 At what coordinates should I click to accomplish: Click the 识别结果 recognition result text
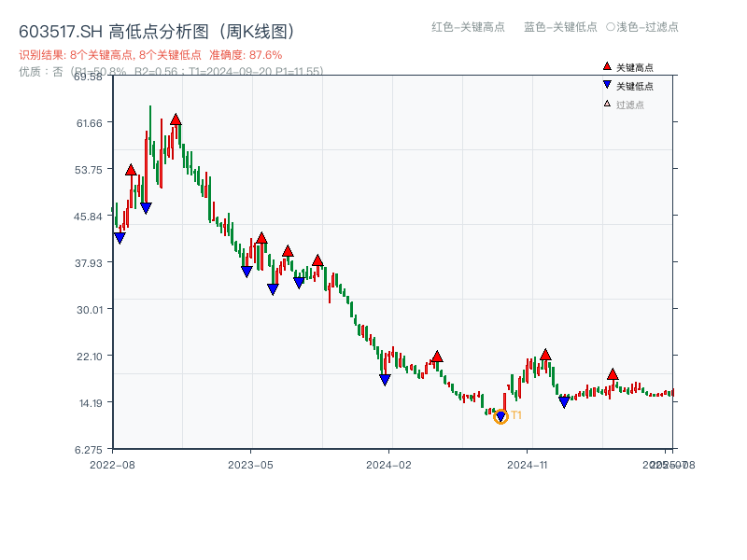tap(38, 55)
